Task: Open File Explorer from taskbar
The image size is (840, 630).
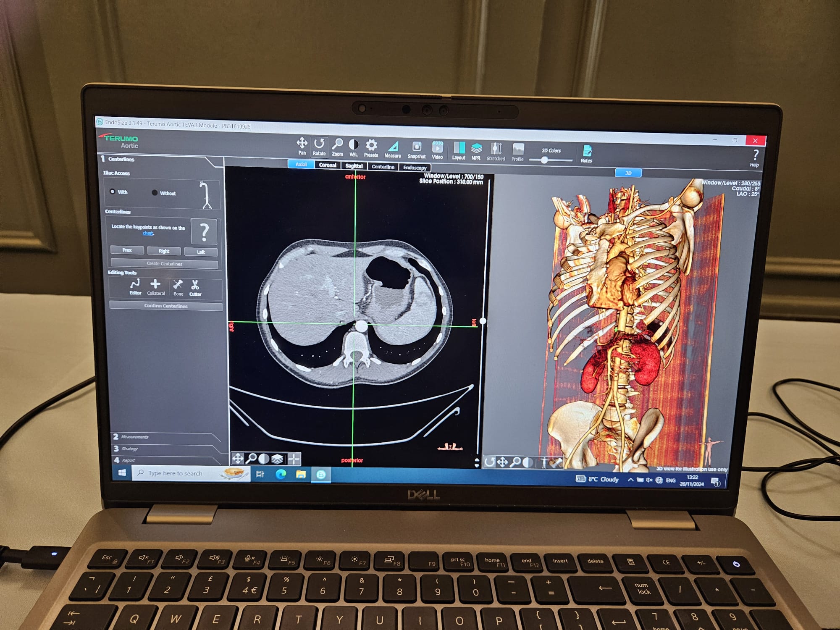Action: click(x=301, y=475)
